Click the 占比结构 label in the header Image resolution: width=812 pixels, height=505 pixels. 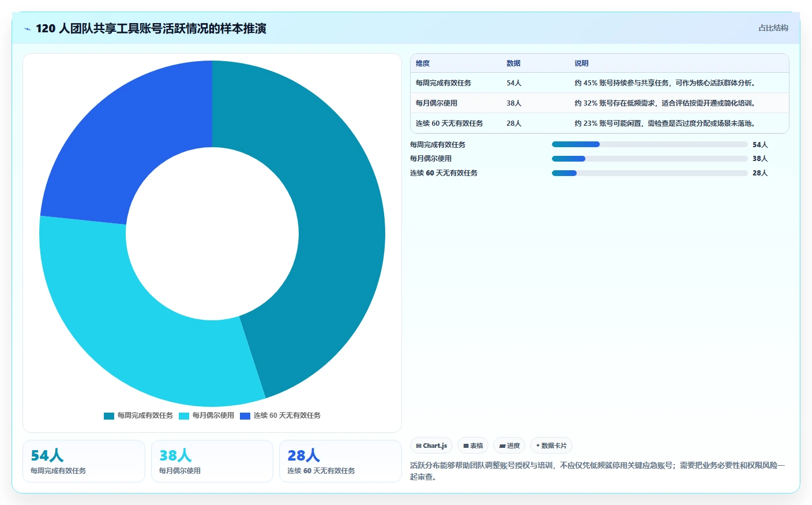point(773,28)
